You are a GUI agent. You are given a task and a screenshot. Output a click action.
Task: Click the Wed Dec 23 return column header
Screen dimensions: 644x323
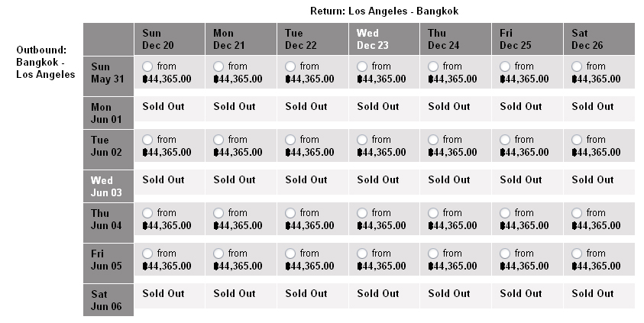[384, 39]
